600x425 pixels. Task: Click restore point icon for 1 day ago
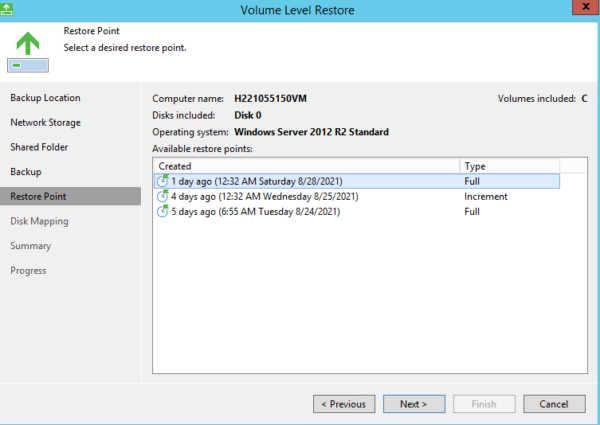pos(164,182)
